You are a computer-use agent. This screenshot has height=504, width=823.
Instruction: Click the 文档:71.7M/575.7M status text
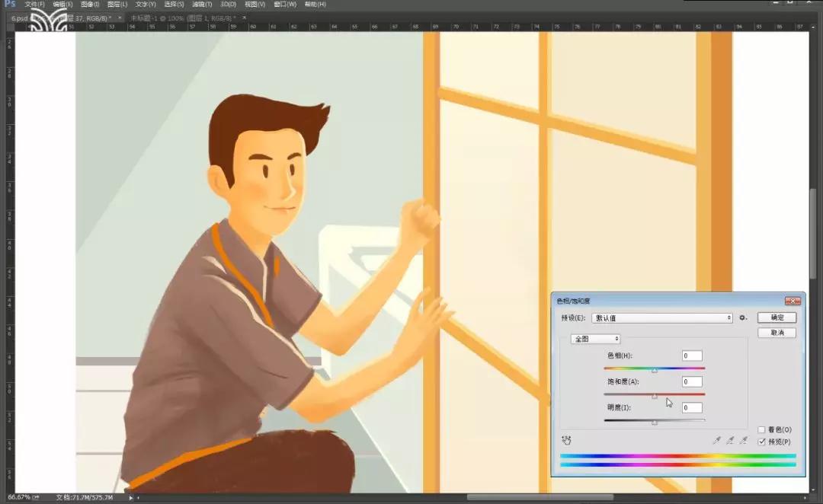click(x=85, y=497)
